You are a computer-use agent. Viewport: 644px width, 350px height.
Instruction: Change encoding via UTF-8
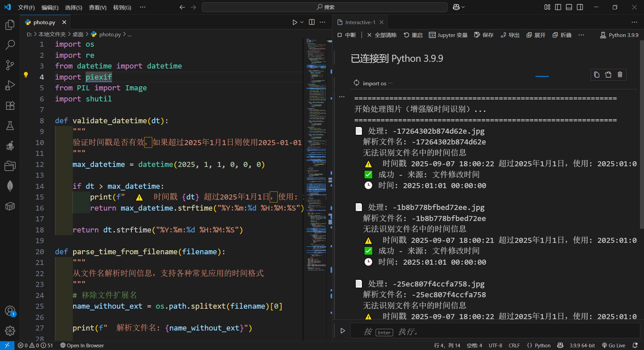click(495, 345)
